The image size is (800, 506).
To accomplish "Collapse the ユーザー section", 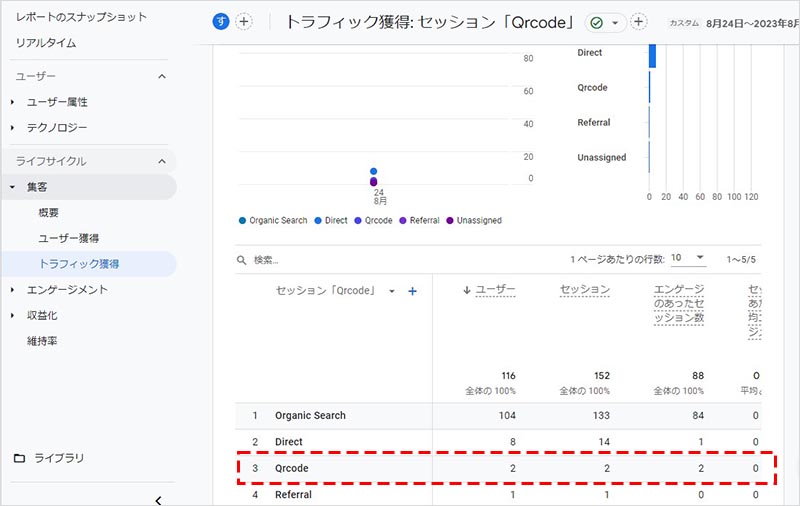I will coord(162,76).
